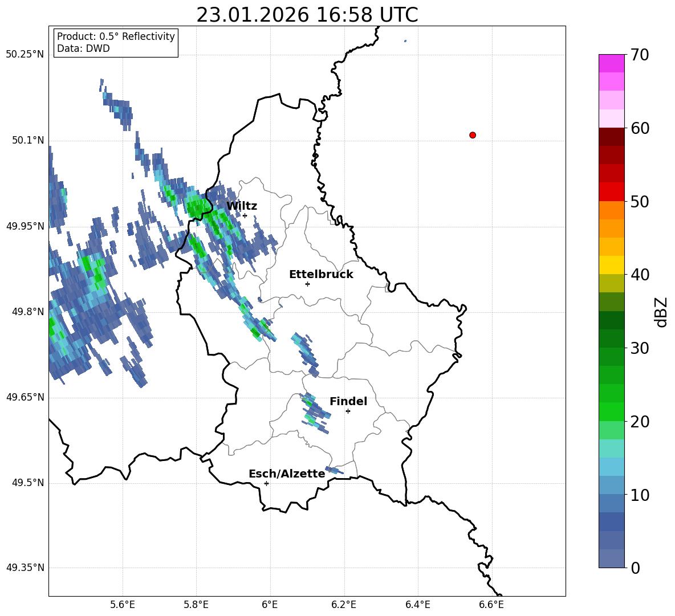Click the 49.8°N latitude tick label
This screenshot has width=675, height=616.
[x=28, y=312]
